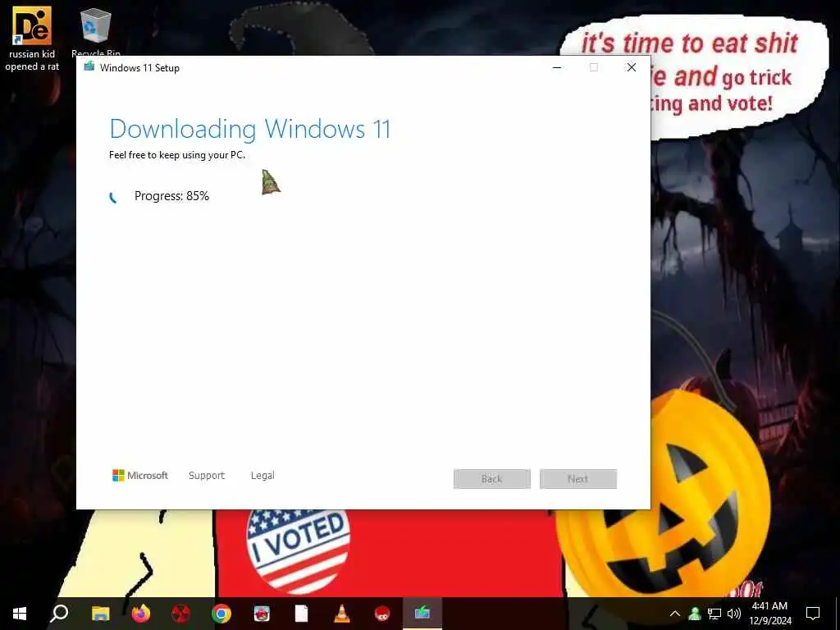Screen dimensions: 840x630
Task: Click the 'Downloading Windows 11' heading
Action: (x=250, y=129)
